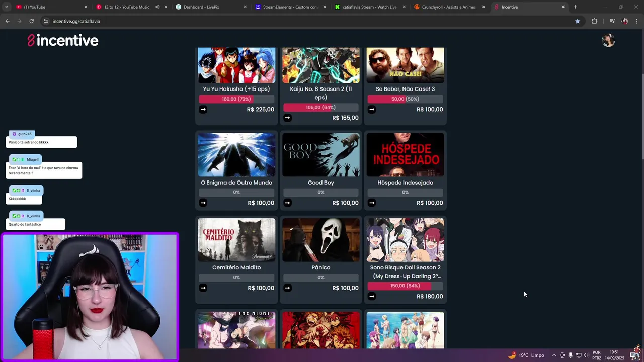Show hidden tray icons chevron
The image size is (644, 362).
[554, 355]
